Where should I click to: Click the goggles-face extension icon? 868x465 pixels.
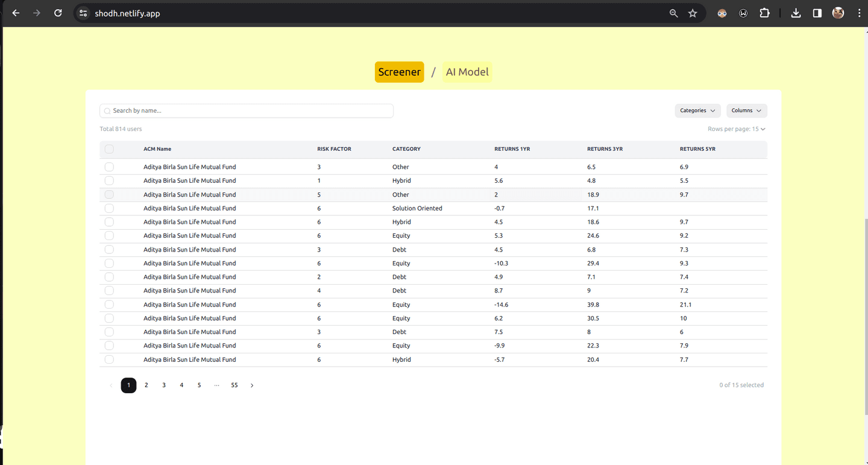[722, 13]
